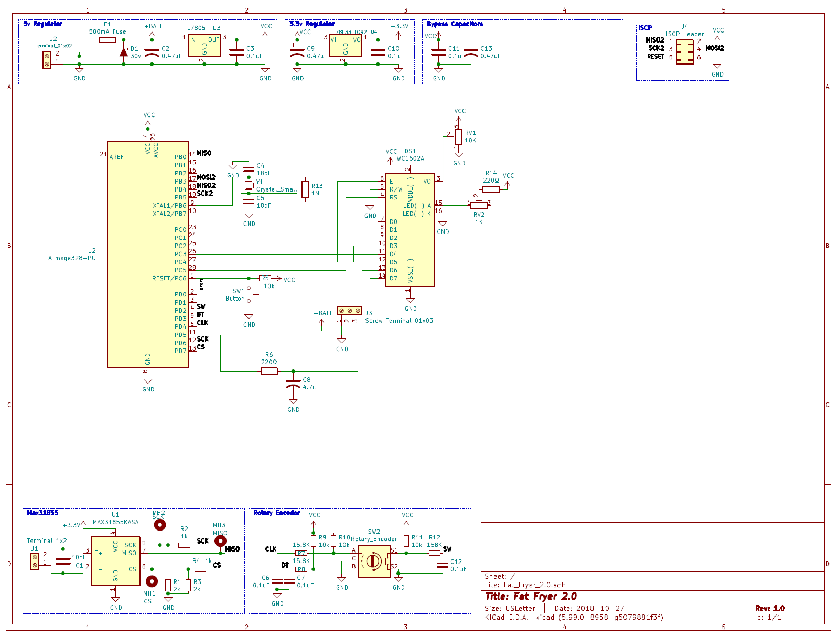Select the 'Rev: 1.0' field
Image resolution: width=840 pixels, height=636 pixels.
tap(770, 609)
